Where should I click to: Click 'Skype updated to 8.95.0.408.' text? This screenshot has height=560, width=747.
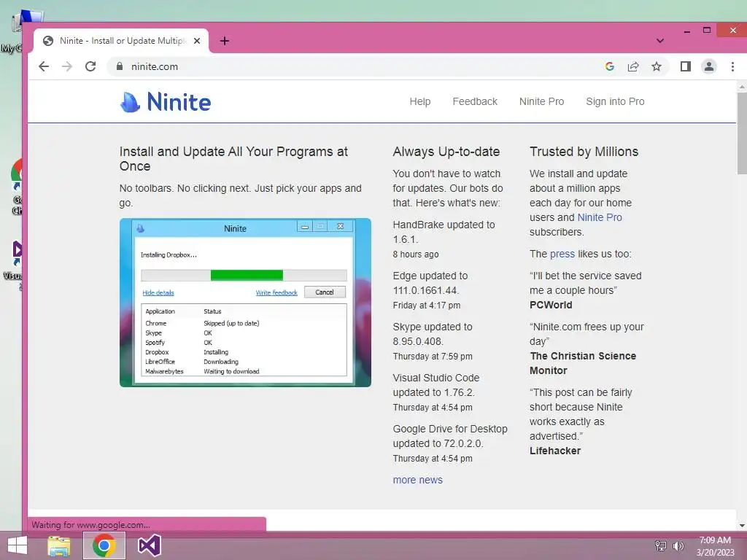coord(432,334)
